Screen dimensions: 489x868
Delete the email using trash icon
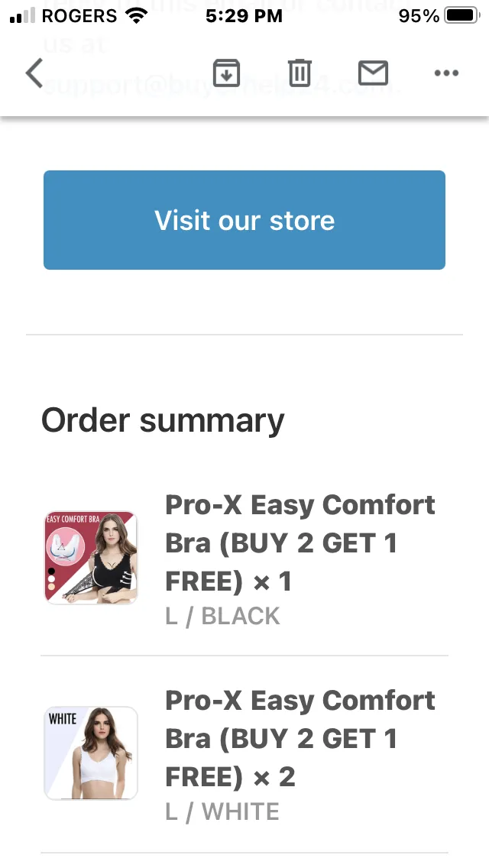(x=300, y=73)
